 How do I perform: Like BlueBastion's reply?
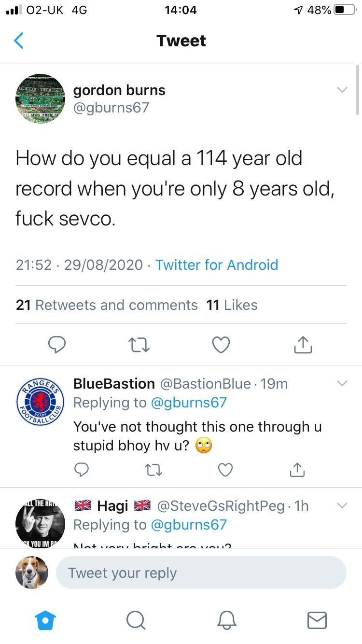[x=225, y=469]
